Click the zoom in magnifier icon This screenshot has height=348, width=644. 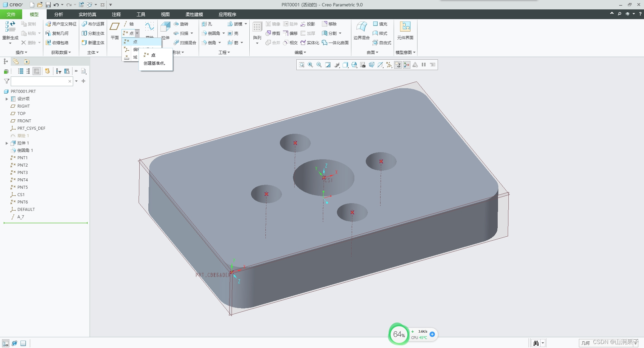310,65
